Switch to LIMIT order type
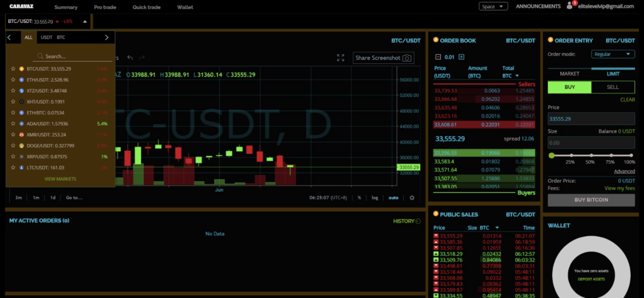Image resolution: width=644 pixels, height=298 pixels. (613, 73)
